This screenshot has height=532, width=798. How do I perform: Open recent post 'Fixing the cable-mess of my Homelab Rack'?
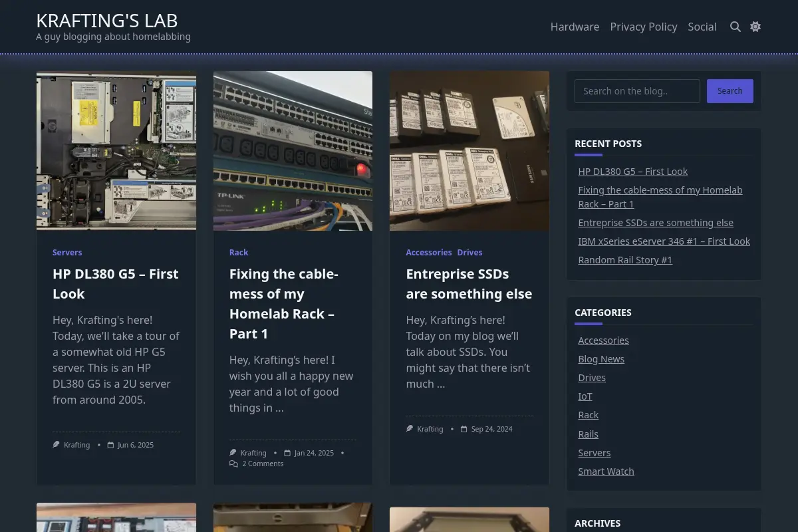click(x=660, y=197)
